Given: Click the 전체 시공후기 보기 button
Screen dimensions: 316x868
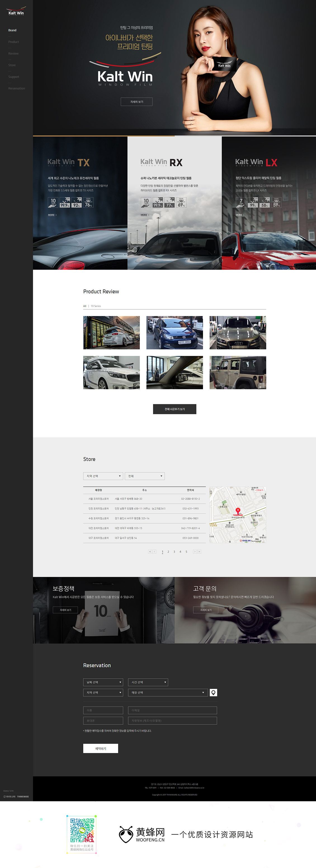Looking at the screenshot, I should coord(175,409).
